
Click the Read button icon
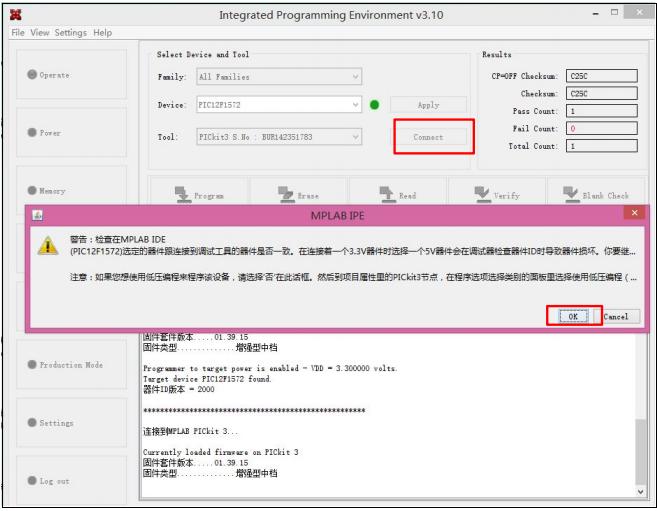387,194
